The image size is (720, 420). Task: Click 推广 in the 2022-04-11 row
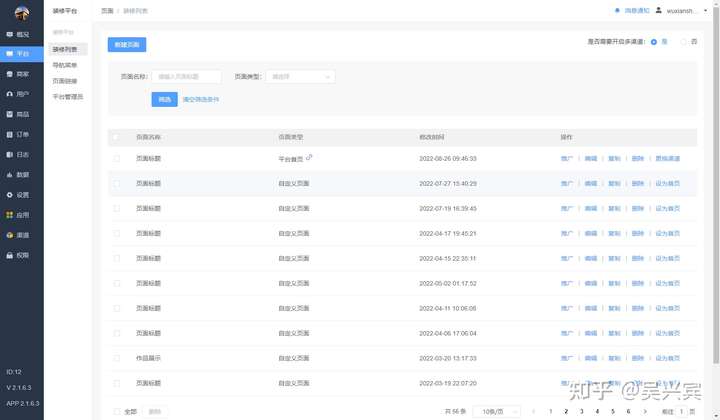[x=567, y=308]
